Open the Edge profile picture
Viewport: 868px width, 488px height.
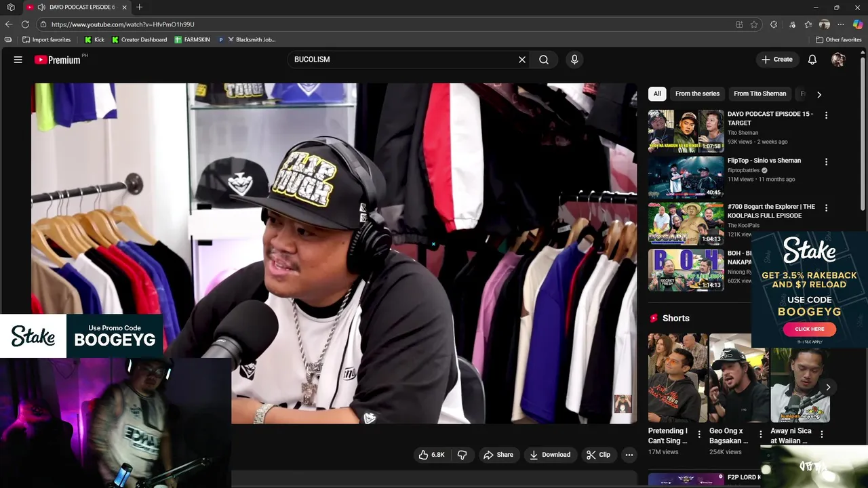click(x=825, y=24)
